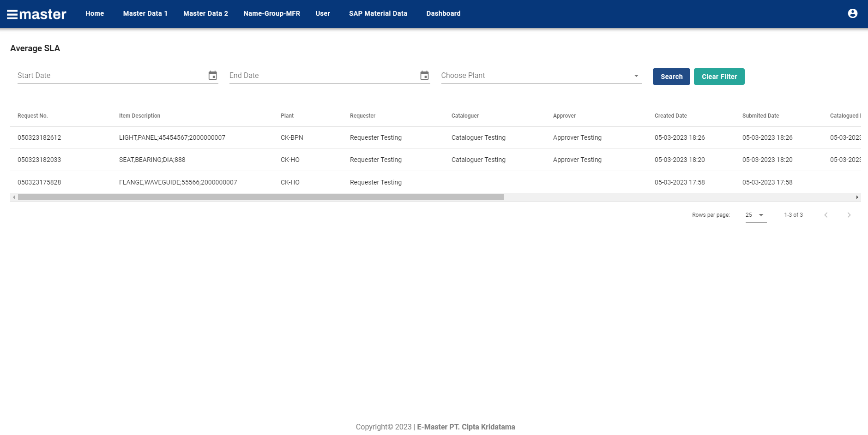Expand the Master Data 1 menu
Viewport: 868px width, 435px height.
pyautogui.click(x=145, y=13)
